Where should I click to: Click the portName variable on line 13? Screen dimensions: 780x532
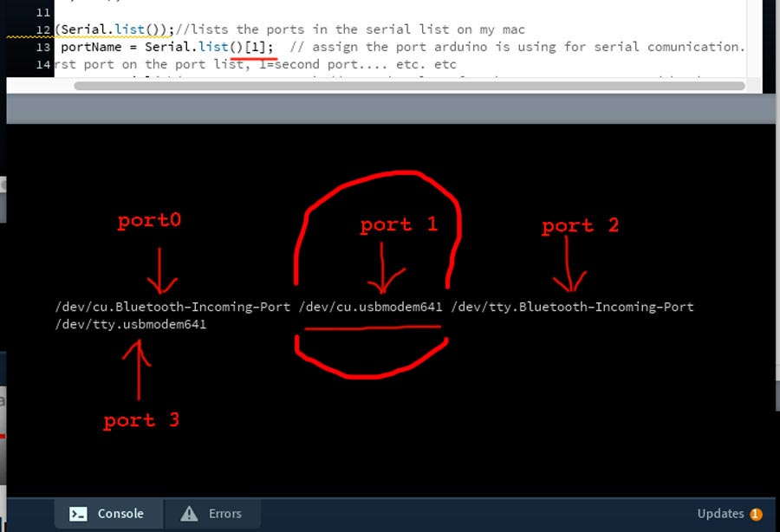pyautogui.click(x=91, y=47)
